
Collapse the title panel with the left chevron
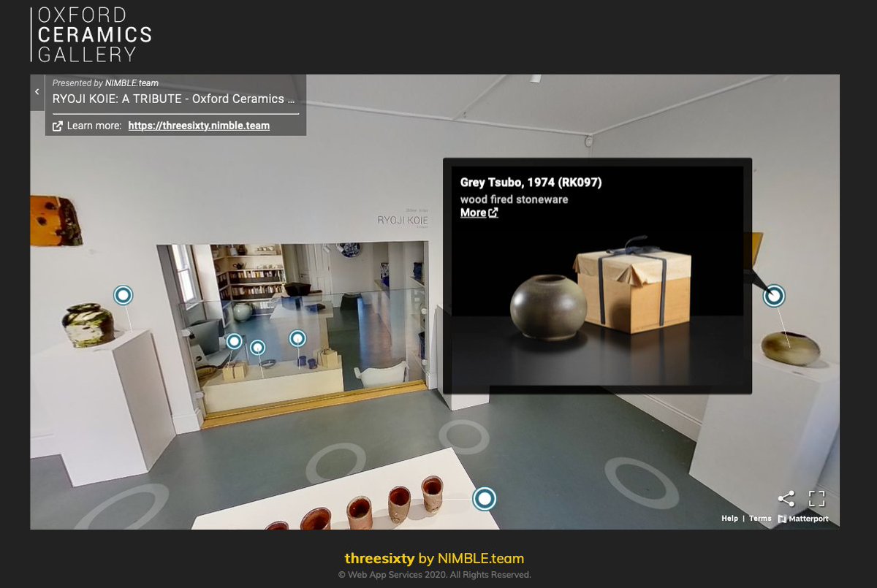point(37,92)
